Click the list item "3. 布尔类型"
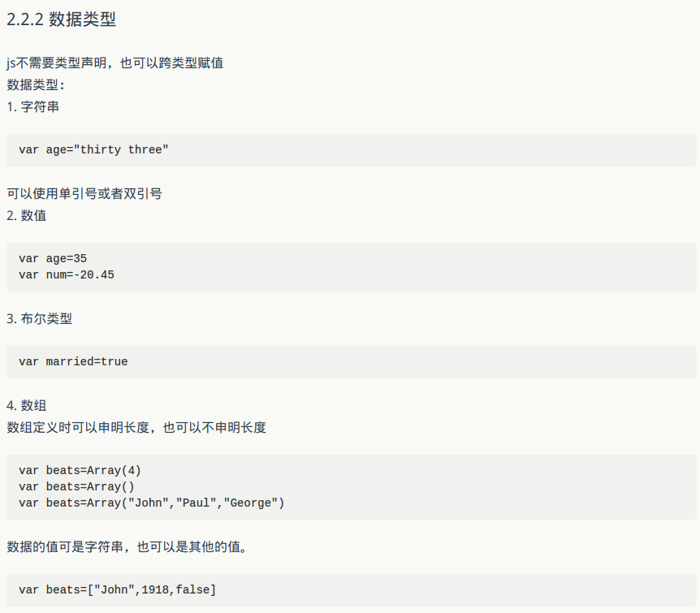Image resolution: width=700 pixels, height=613 pixels. point(39,319)
